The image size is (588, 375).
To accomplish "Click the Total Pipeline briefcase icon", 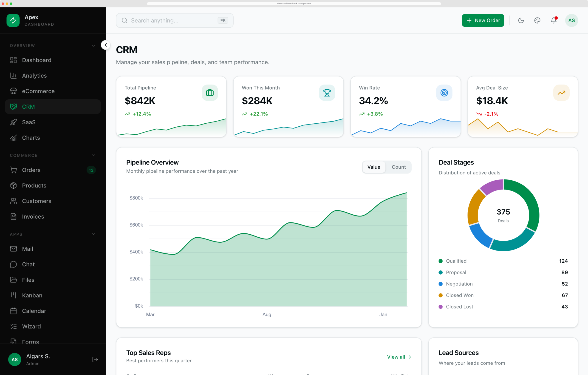I will click(210, 93).
